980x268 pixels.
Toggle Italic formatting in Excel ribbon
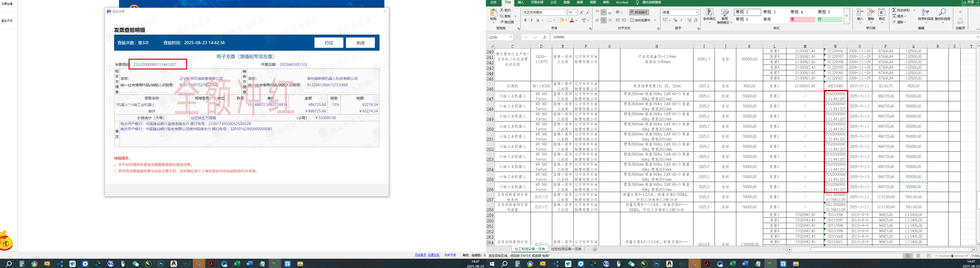(x=532, y=20)
